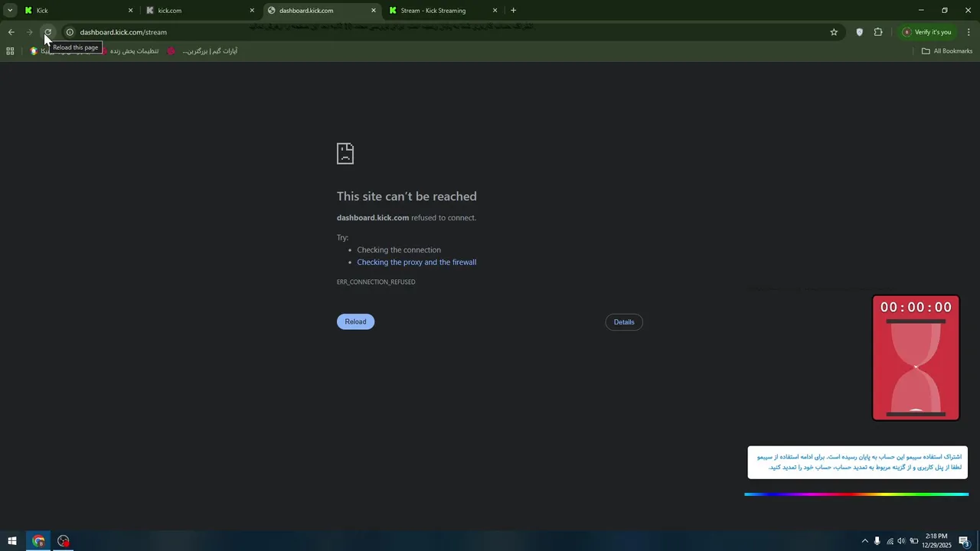The height and width of the screenshot is (551, 980).
Task: Reload the page using toolbar reload icon
Action: (47, 32)
